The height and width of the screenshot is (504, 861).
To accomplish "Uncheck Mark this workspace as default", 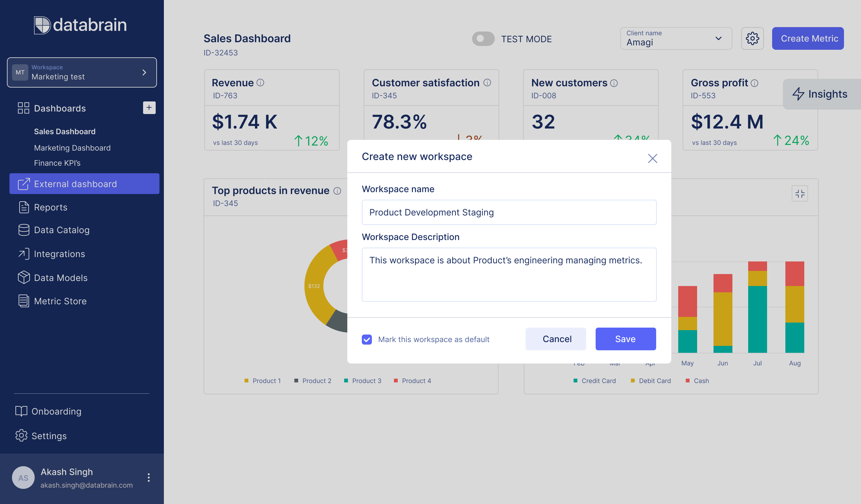I will click(367, 340).
